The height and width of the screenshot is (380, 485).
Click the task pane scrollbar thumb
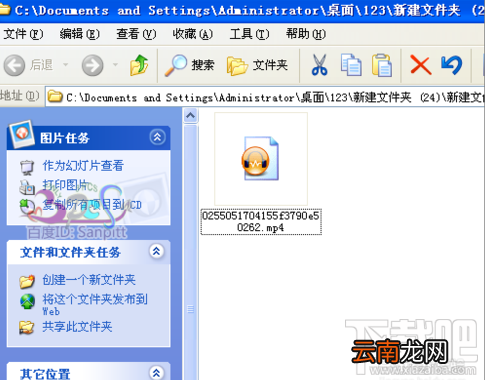click(190, 253)
